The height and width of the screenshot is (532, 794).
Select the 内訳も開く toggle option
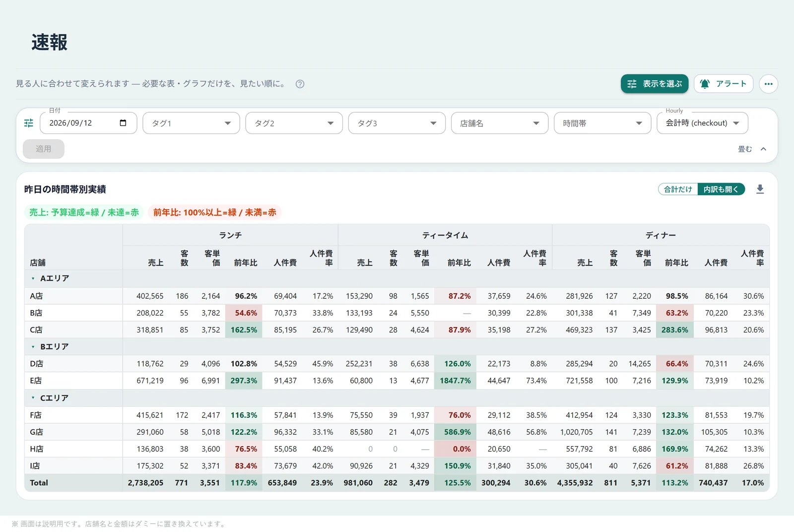[x=721, y=189]
